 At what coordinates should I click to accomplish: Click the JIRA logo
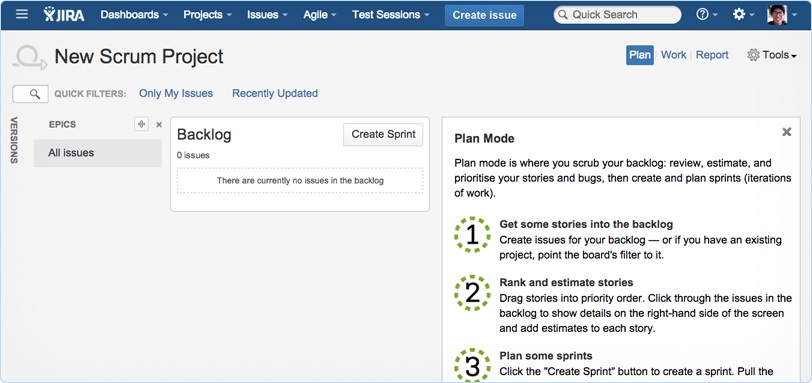coord(64,14)
